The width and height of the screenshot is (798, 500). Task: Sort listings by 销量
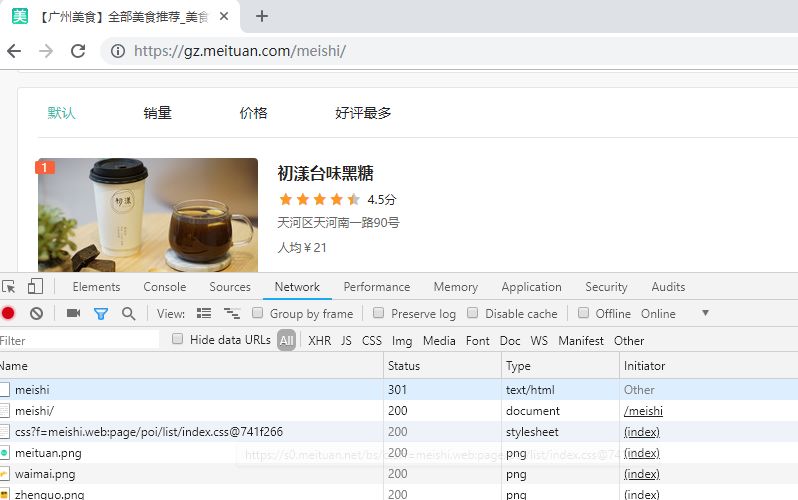pos(157,113)
